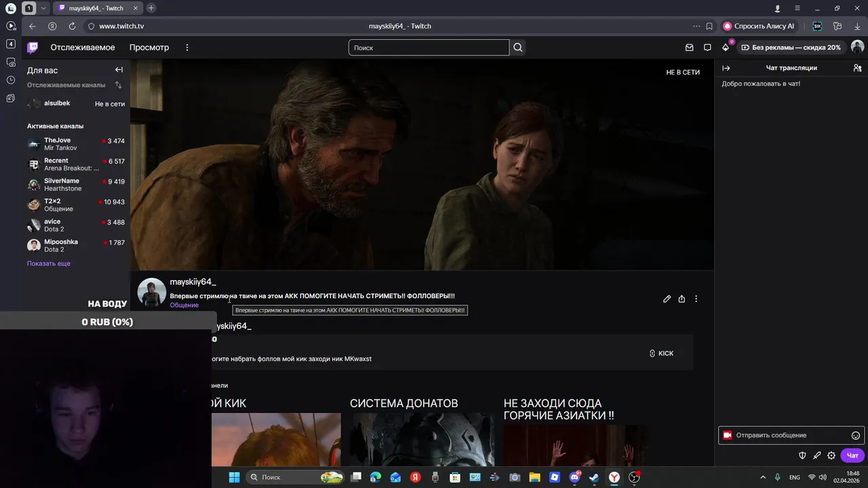Screen dimensions: 868x488
Task: Open SilverName Hearthstone channel
Action: tap(76, 184)
